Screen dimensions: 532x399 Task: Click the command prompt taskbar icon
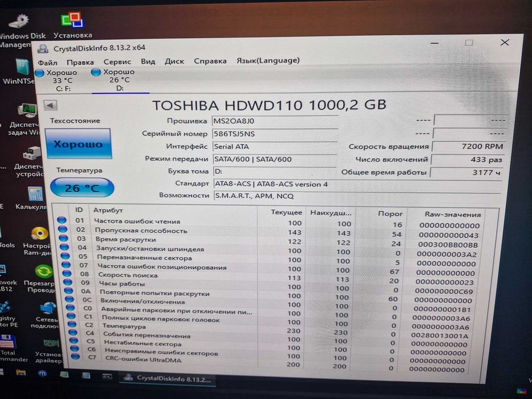[x=107, y=376]
